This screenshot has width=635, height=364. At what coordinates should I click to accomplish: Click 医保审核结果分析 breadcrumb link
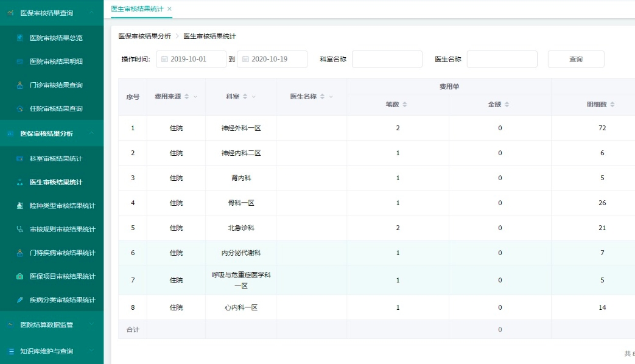[x=144, y=36]
